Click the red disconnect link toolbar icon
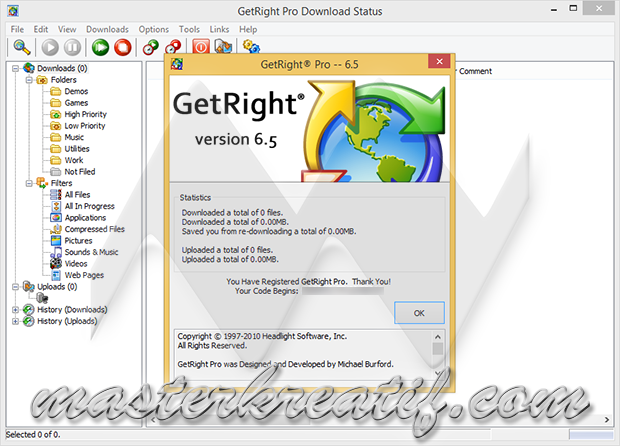620x446 pixels. (x=173, y=47)
